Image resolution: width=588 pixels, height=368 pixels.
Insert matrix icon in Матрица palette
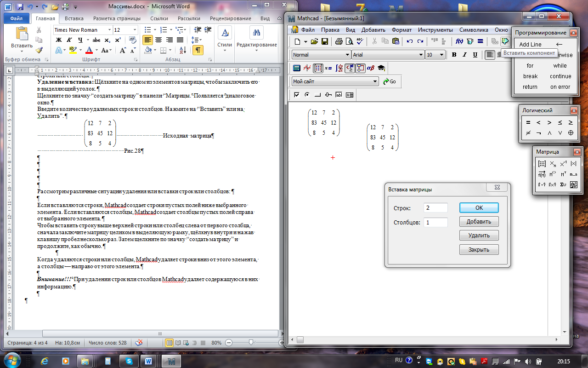542,163
